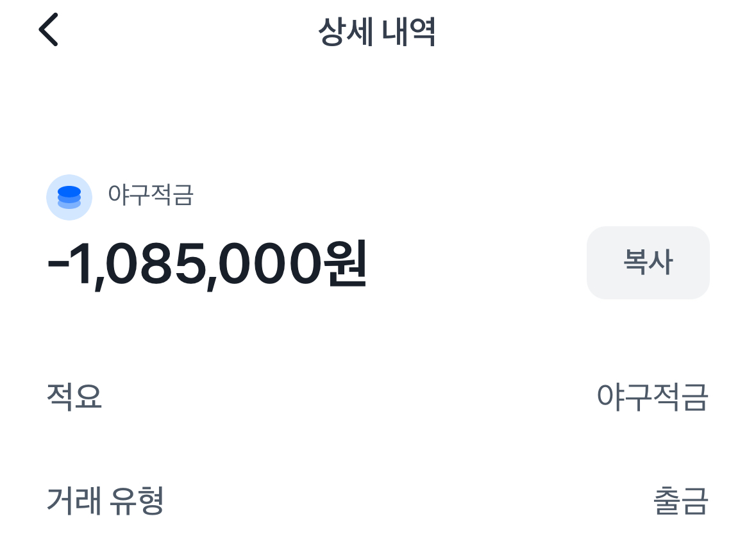The width and height of the screenshot is (756, 557).
Task: Return to the previous screen via the header arrow
Action: click(x=49, y=30)
